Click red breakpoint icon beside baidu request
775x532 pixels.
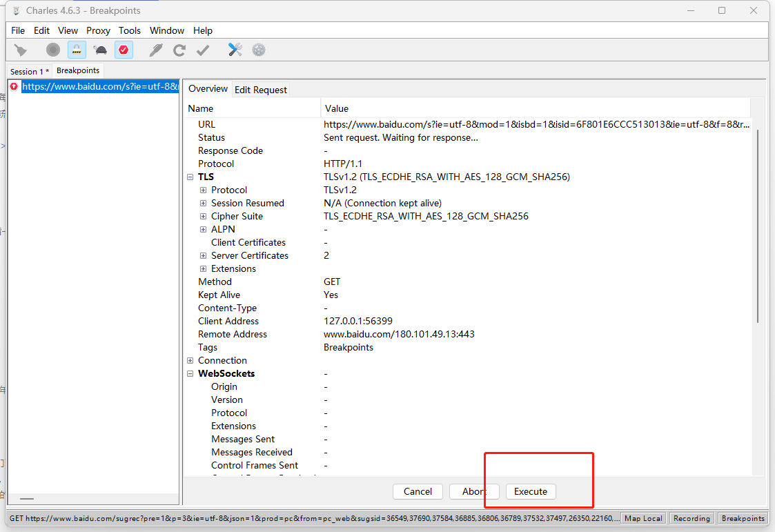[14, 86]
